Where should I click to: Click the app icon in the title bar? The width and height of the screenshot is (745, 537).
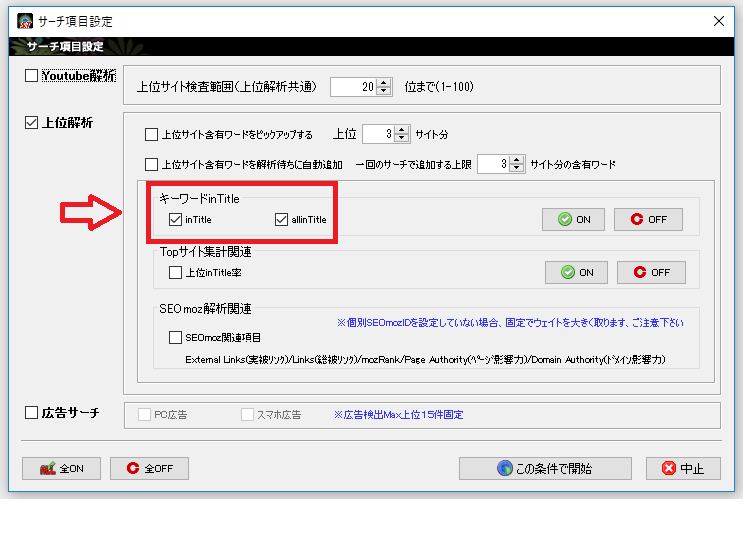click(x=25, y=21)
